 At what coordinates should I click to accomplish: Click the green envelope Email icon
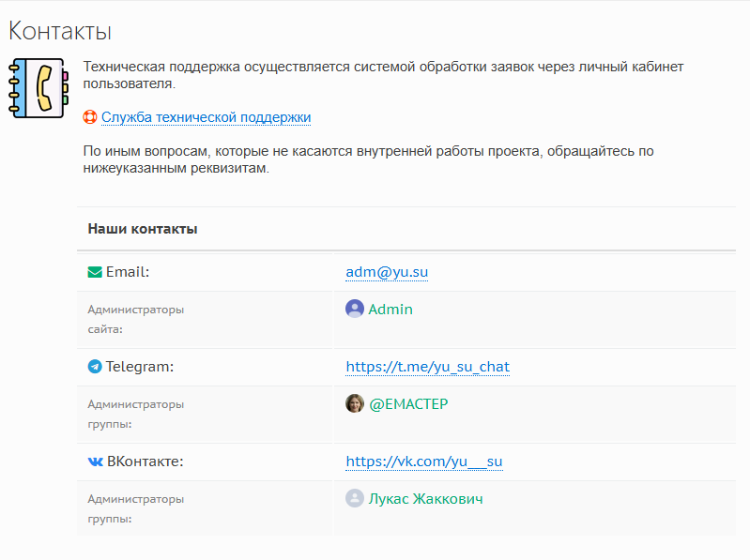(x=95, y=272)
